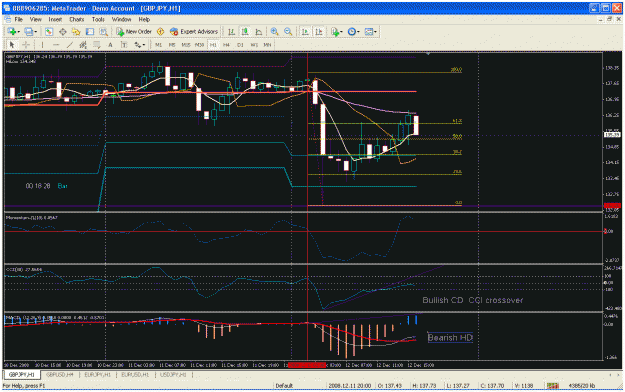Select the Crosshair tool

26,45
